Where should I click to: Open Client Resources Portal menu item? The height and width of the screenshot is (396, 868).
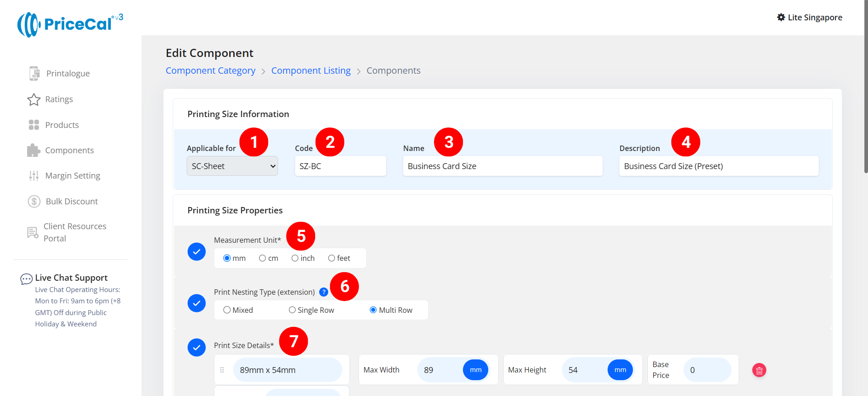tap(75, 232)
